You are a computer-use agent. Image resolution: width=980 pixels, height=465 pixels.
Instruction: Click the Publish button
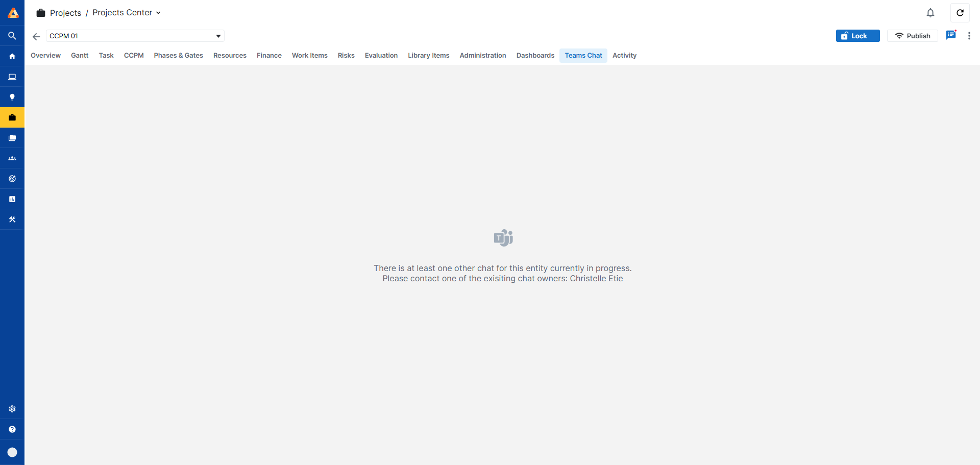tap(912, 36)
